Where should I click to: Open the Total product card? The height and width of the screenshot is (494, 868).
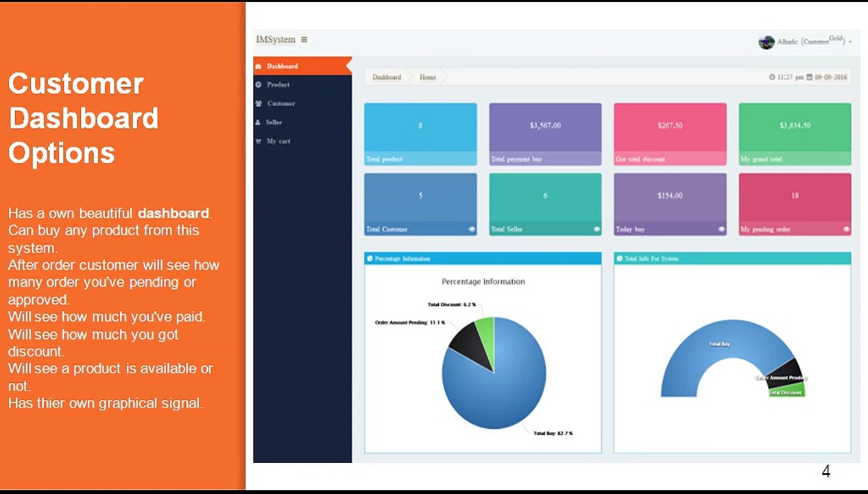pyautogui.click(x=420, y=134)
